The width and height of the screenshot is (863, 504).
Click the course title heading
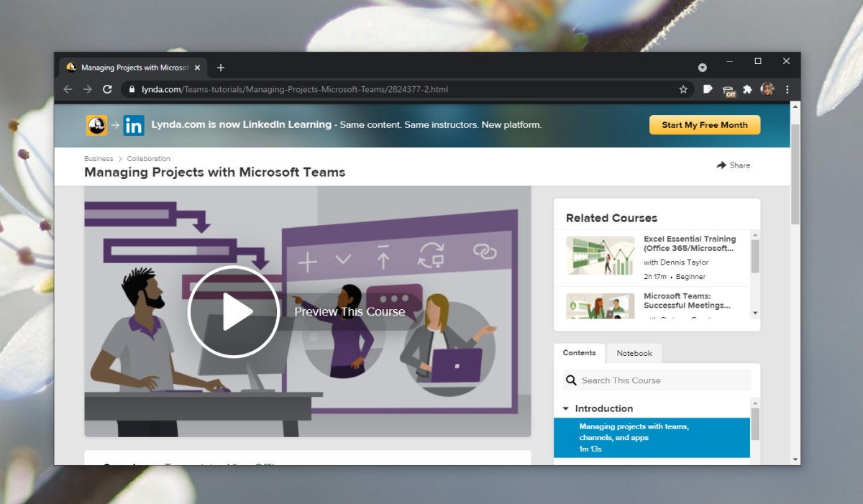(215, 173)
